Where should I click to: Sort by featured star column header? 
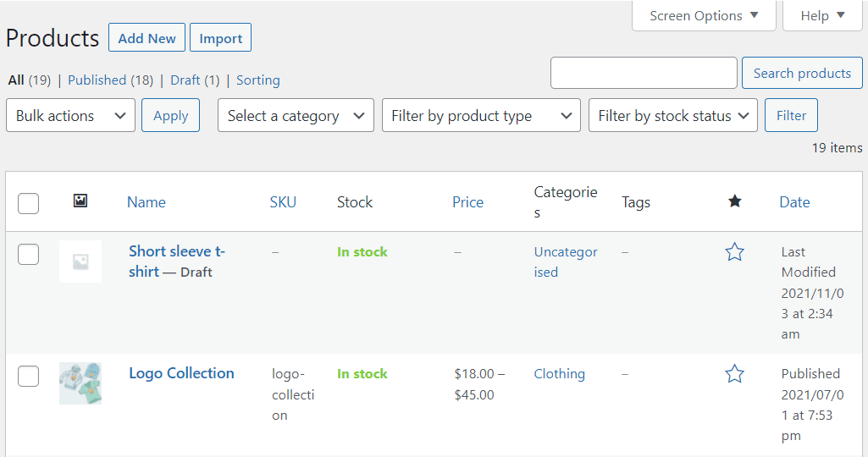tap(734, 201)
